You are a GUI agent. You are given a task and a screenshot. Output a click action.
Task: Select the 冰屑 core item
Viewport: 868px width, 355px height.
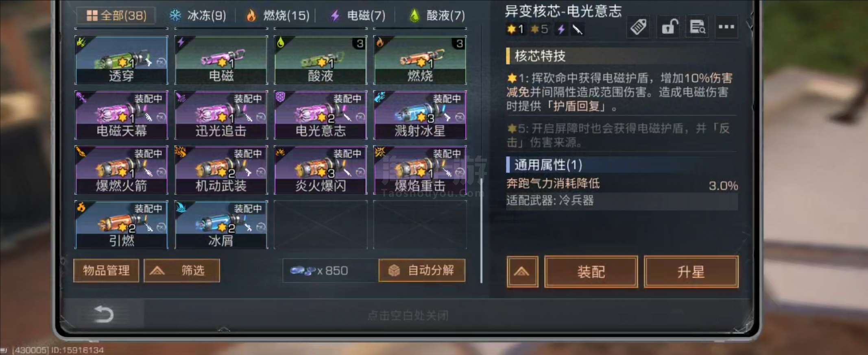(221, 225)
